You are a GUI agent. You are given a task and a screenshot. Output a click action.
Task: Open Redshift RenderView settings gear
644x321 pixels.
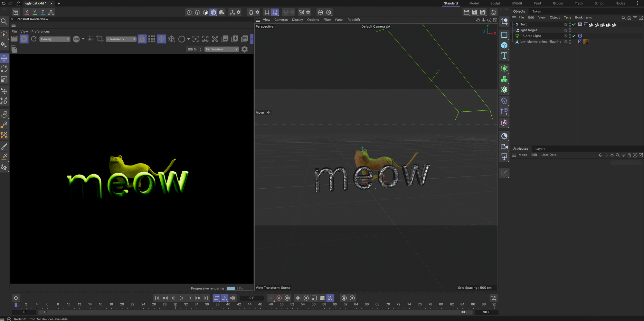pyautogui.click(x=245, y=49)
